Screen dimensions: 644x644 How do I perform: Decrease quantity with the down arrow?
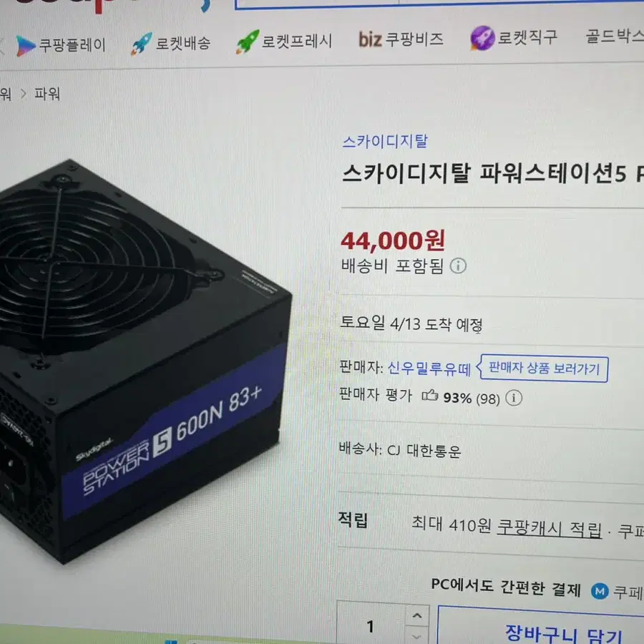417,636
